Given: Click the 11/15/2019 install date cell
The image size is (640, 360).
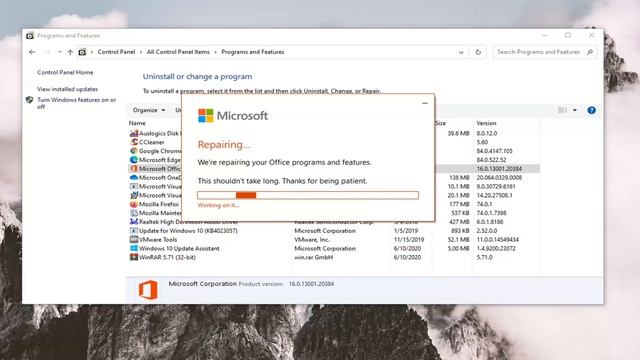Looking at the screenshot, I should click(x=409, y=240).
